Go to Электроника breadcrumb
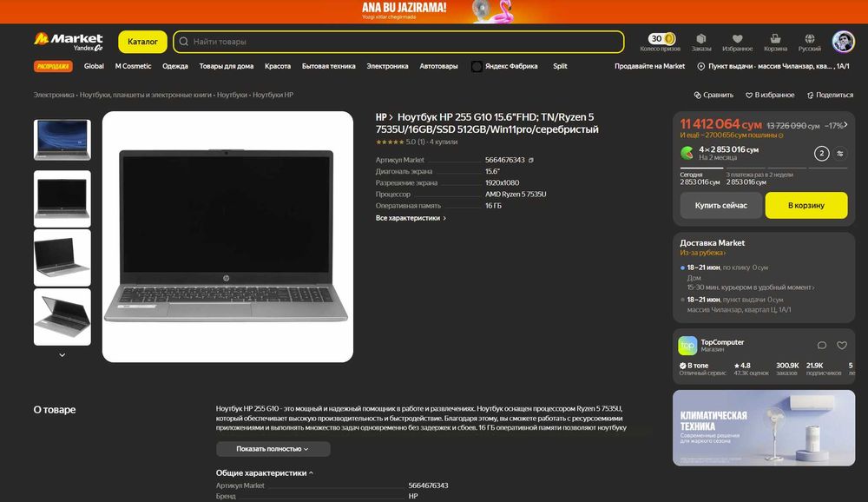Viewport: 868px width, 502px height. 54,96
